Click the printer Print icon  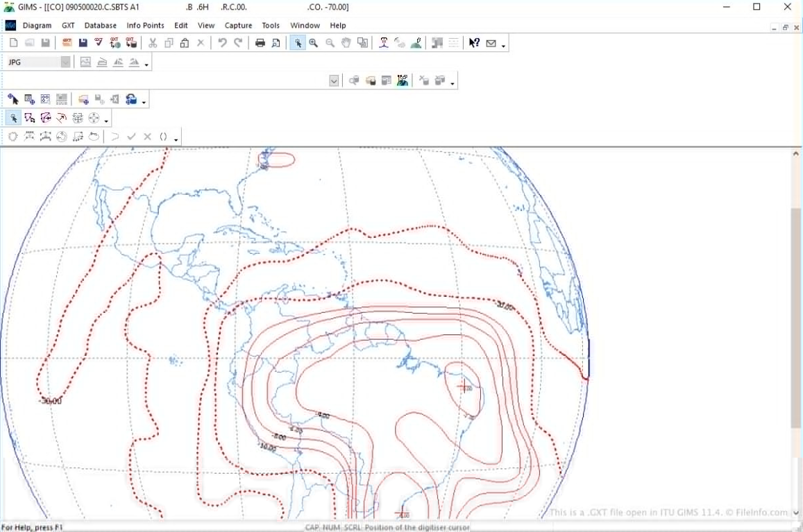pos(260,43)
